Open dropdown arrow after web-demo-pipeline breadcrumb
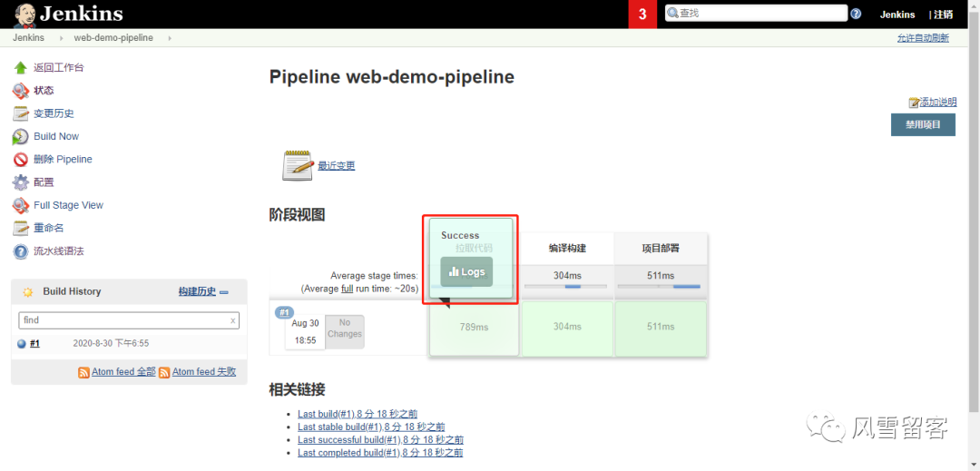 (169, 38)
